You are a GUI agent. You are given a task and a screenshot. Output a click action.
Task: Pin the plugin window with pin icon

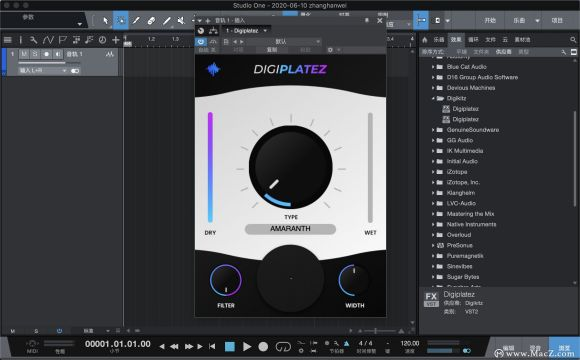[x=367, y=20]
